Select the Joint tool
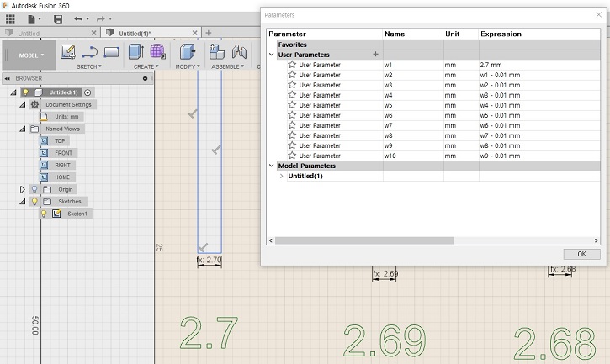This screenshot has width=610, height=364. click(x=239, y=52)
